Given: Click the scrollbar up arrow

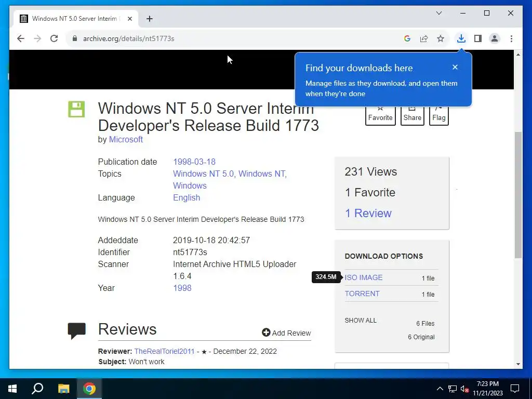Looking at the screenshot, I should pyautogui.click(x=518, y=55).
